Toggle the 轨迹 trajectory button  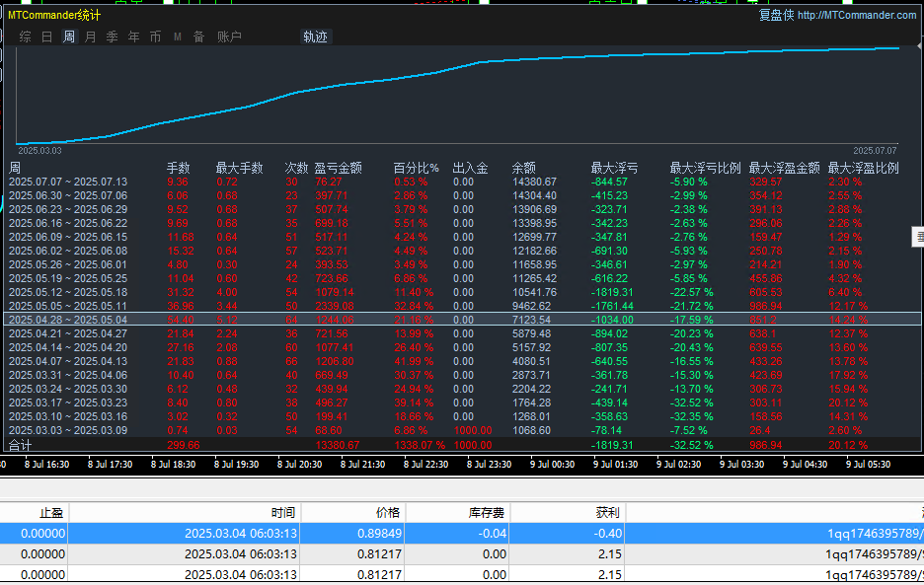click(x=315, y=37)
